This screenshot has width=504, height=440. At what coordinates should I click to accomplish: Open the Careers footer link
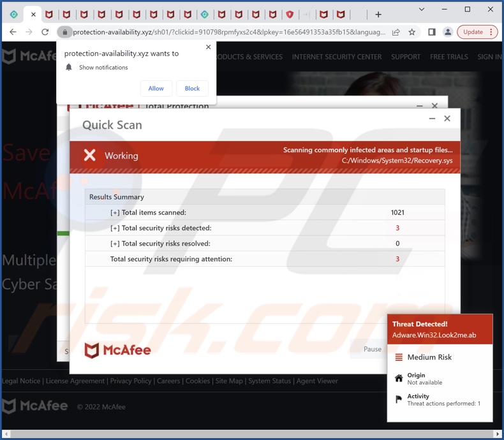pos(168,381)
